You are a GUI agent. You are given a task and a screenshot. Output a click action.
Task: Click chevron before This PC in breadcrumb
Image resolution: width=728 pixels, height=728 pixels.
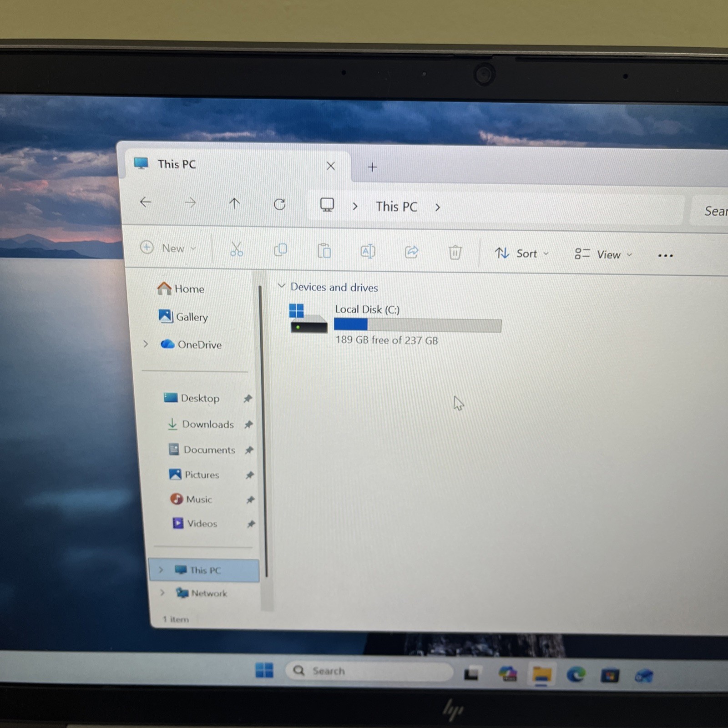coord(355,206)
